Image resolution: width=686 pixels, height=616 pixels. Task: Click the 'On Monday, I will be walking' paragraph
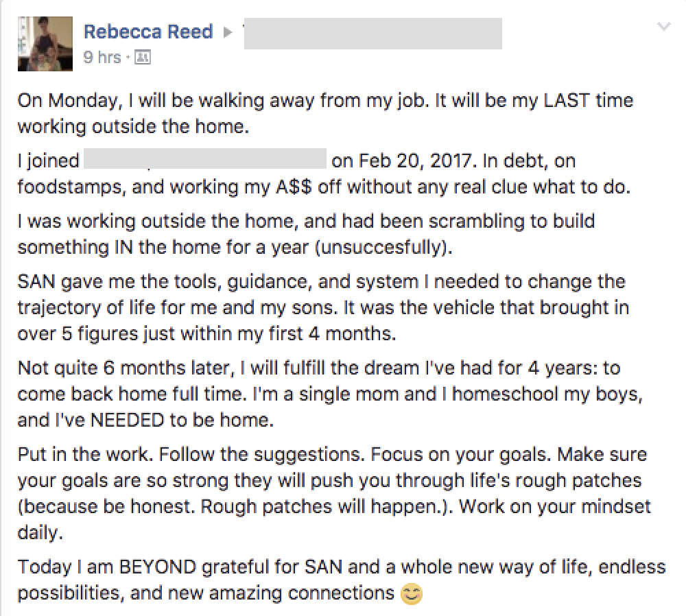coord(325,113)
